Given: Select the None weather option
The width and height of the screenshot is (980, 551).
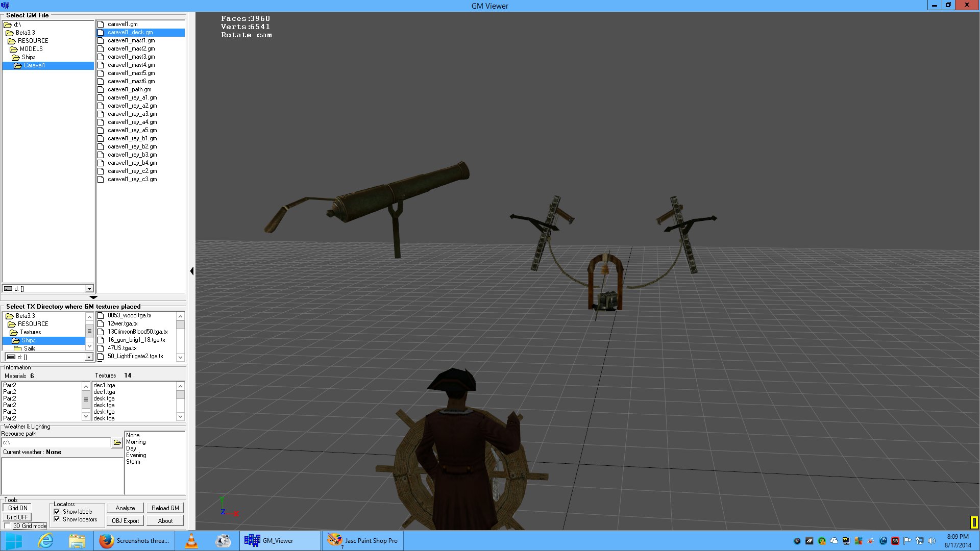Looking at the screenshot, I should (x=133, y=436).
